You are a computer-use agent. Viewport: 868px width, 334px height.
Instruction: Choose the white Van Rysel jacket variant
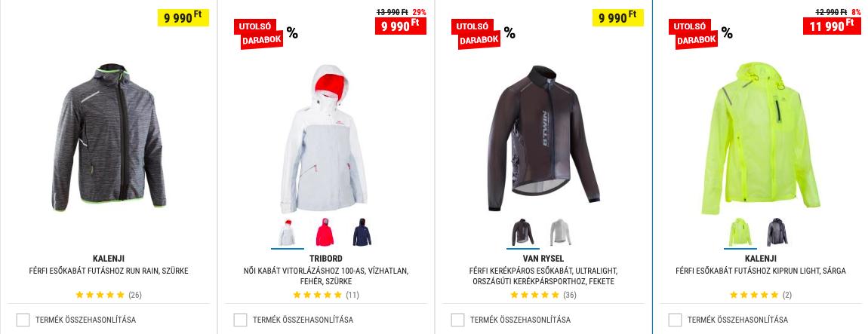tap(560, 232)
